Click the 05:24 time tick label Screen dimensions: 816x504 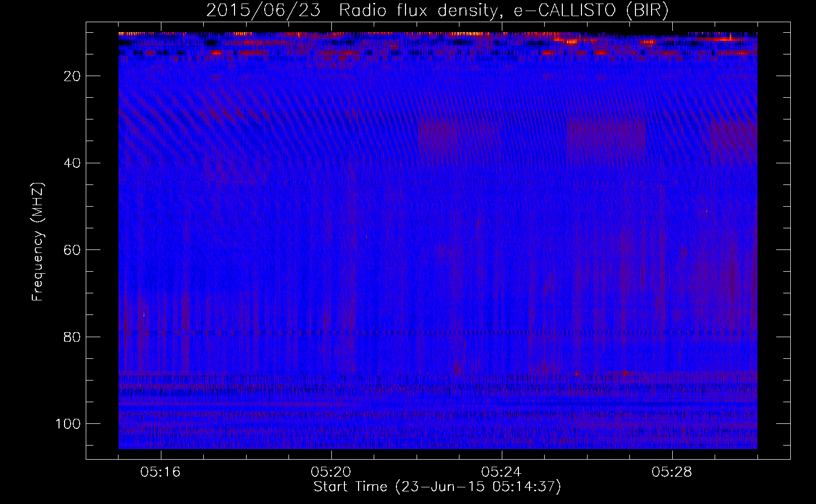pos(502,472)
